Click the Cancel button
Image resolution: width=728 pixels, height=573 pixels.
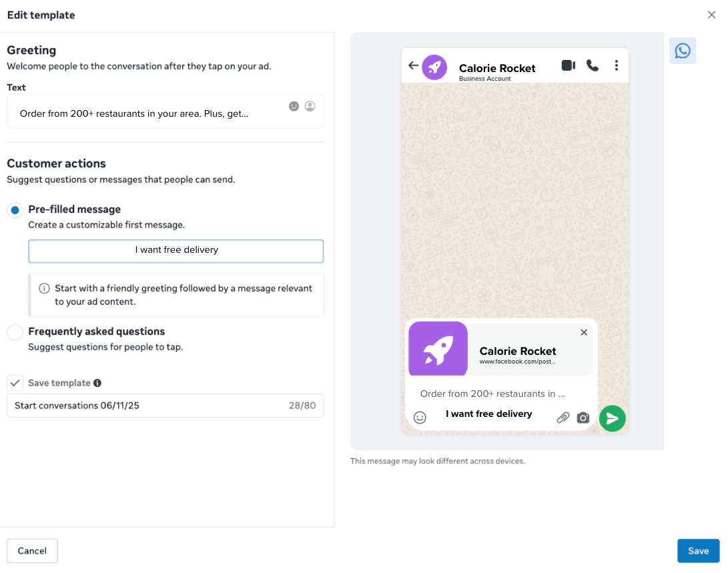[x=31, y=550]
